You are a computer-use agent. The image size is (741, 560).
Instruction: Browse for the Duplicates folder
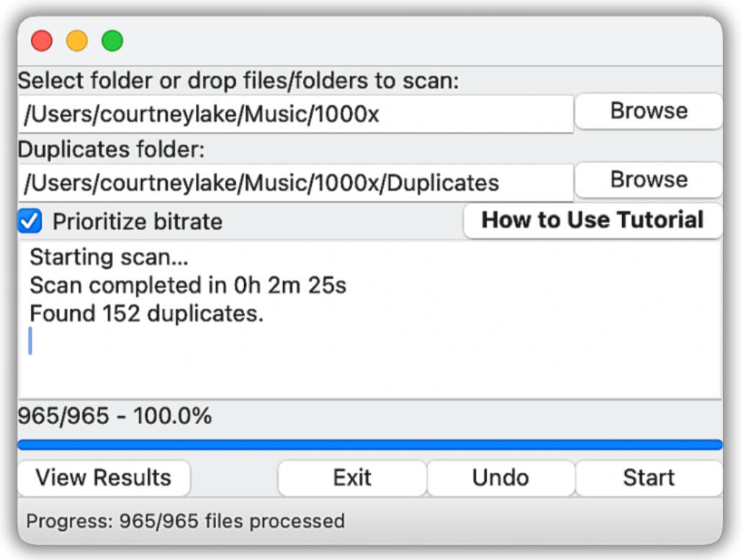coord(648,179)
